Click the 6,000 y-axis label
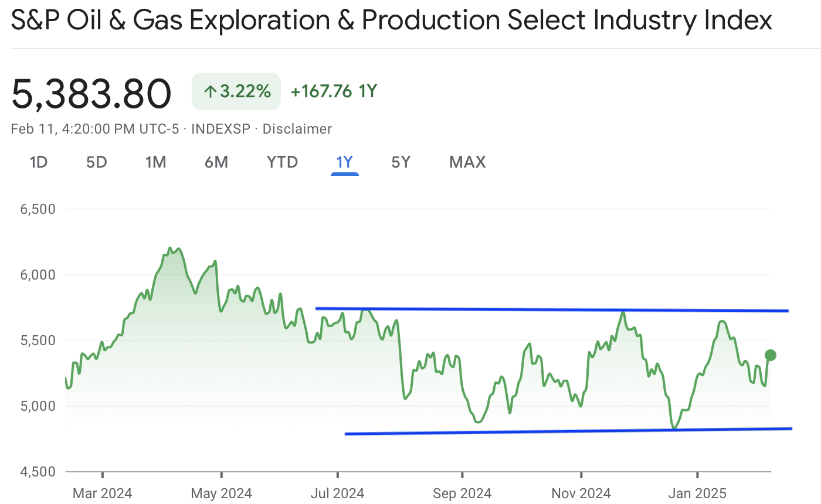The image size is (821, 504). pos(38,275)
